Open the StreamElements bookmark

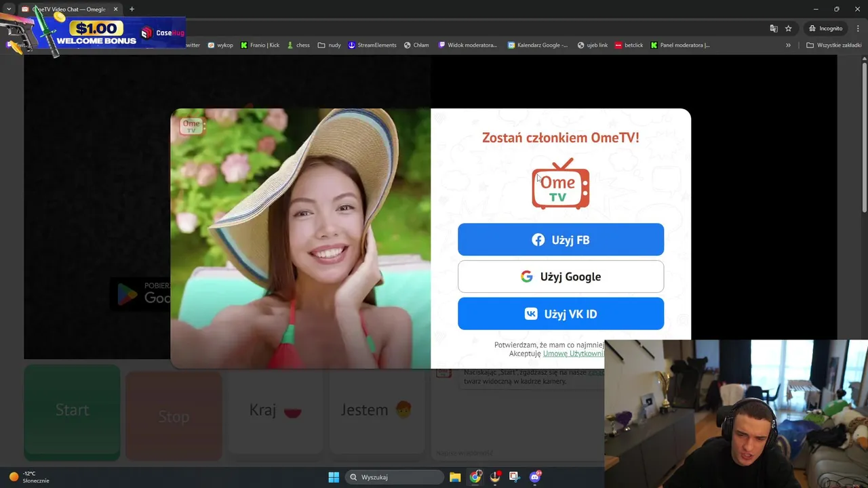tap(372, 45)
